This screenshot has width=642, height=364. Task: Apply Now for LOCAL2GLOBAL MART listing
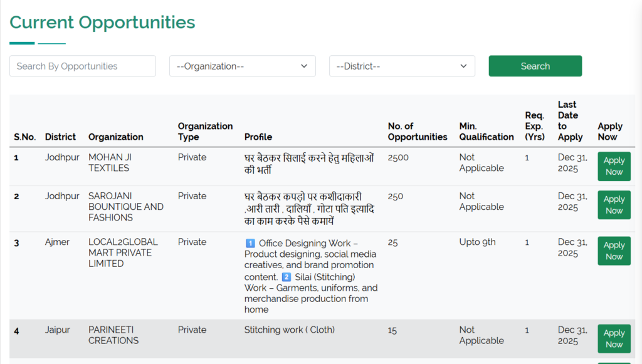(614, 251)
